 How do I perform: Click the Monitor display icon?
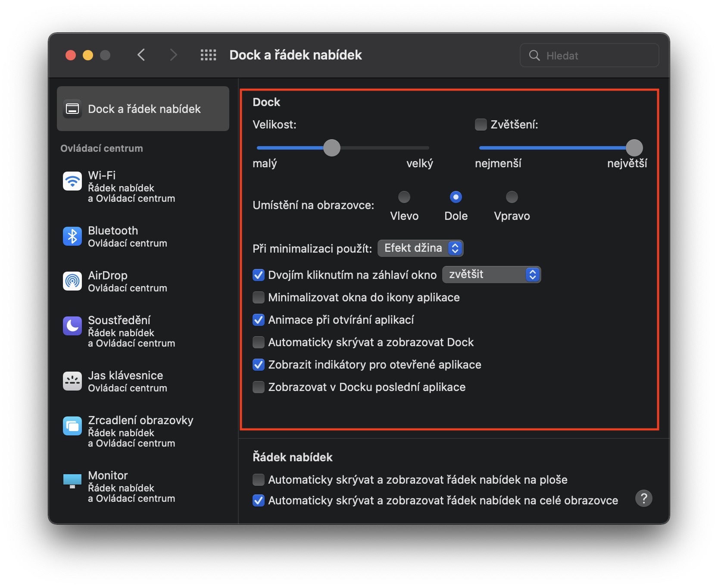(x=72, y=481)
